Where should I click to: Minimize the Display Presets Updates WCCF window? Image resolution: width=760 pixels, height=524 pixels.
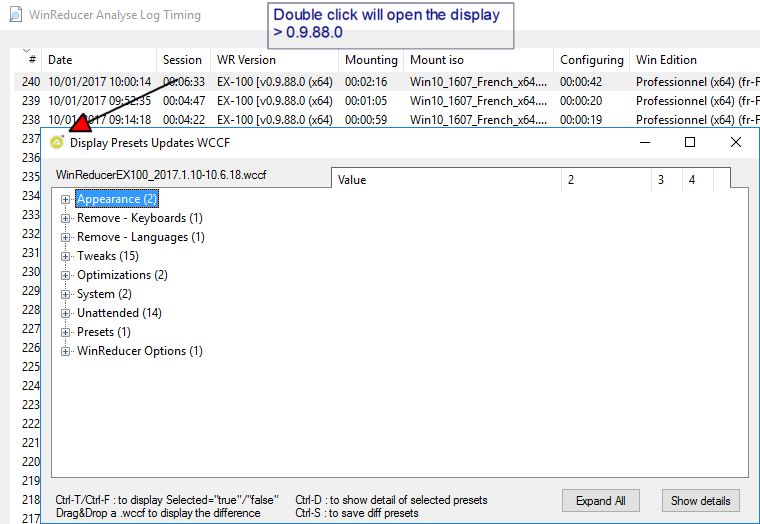tap(645, 143)
